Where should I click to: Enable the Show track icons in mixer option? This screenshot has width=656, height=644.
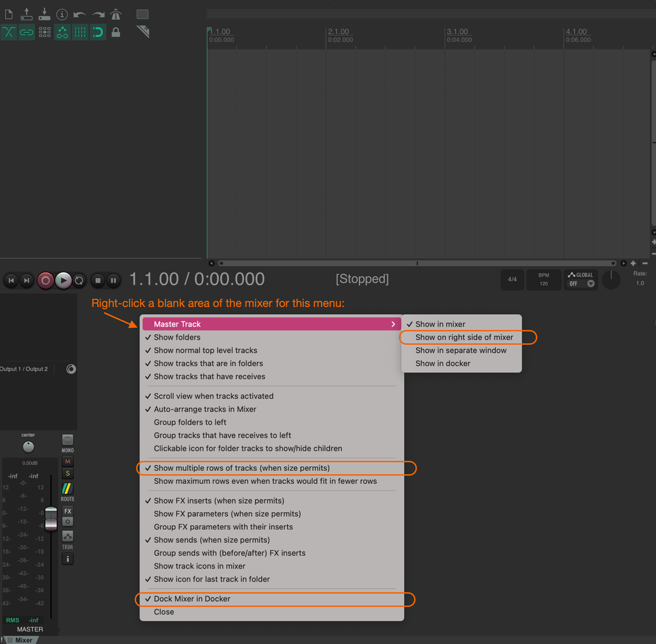click(x=199, y=566)
